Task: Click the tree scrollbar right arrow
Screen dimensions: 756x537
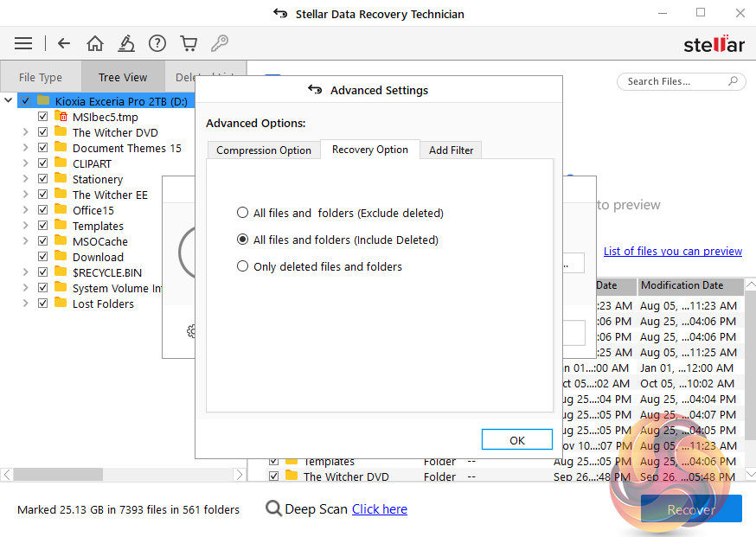Action: click(x=239, y=475)
